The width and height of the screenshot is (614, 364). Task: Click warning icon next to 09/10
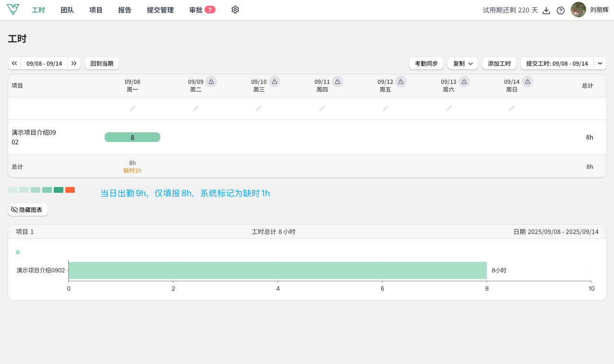(275, 82)
